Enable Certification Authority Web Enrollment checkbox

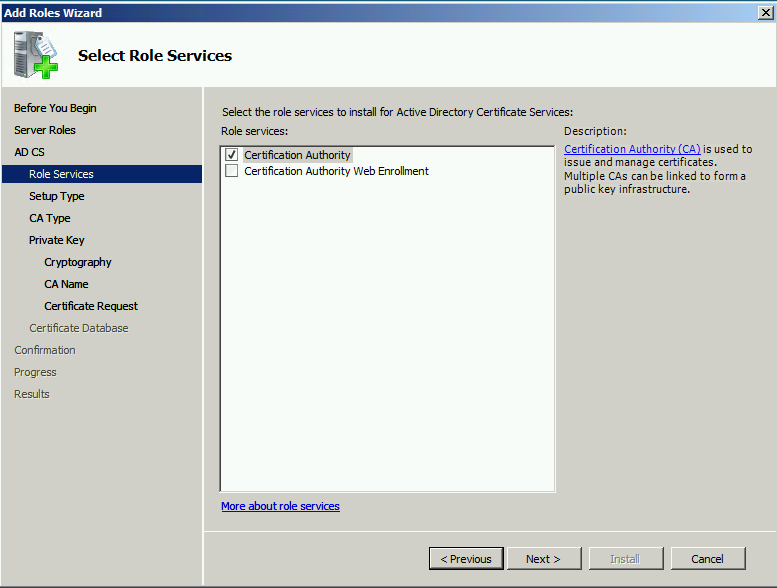231,171
